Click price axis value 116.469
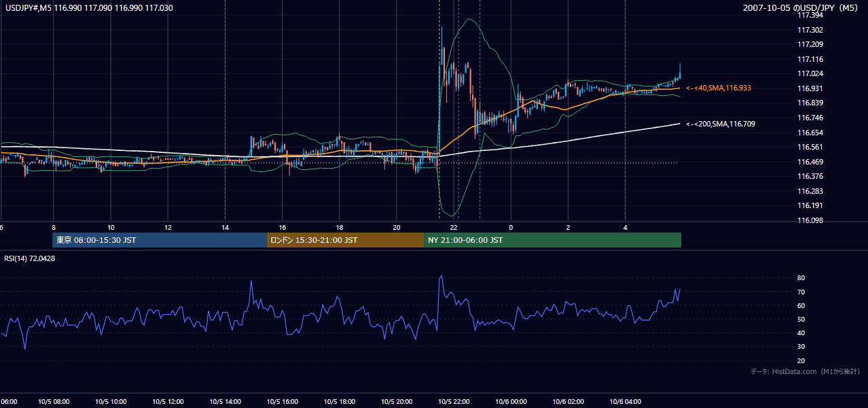868x408 pixels. (810, 162)
